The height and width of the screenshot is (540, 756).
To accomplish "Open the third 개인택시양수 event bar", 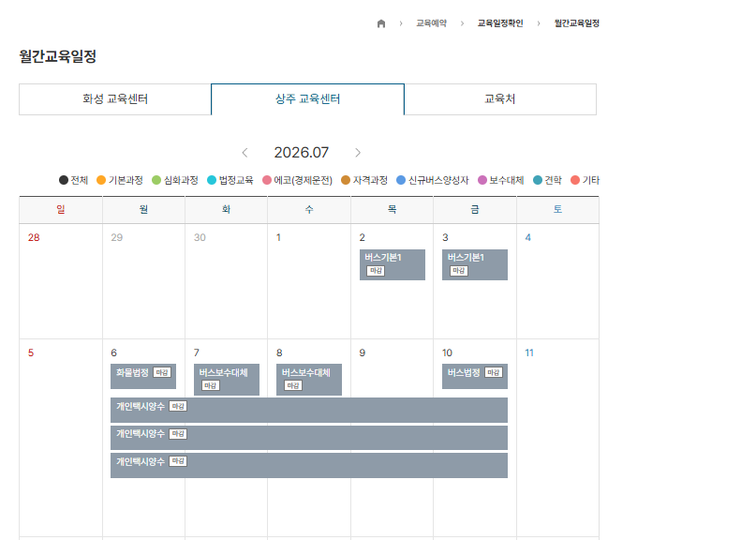I will (309, 465).
